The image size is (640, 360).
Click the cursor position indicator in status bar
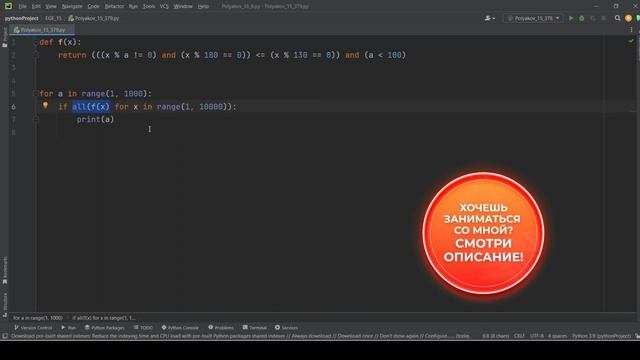point(496,336)
